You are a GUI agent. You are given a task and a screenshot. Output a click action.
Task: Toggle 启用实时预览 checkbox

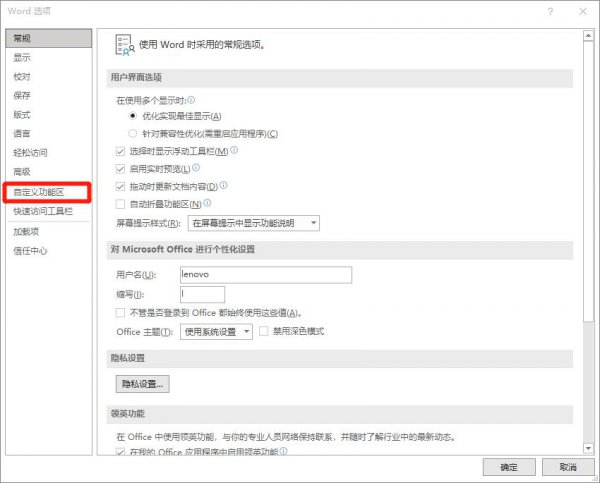[x=120, y=169]
